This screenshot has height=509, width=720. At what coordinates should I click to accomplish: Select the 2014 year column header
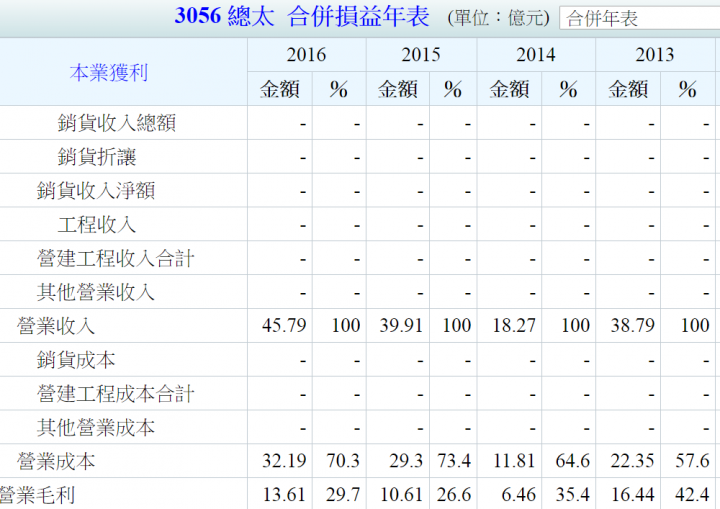pos(535,55)
